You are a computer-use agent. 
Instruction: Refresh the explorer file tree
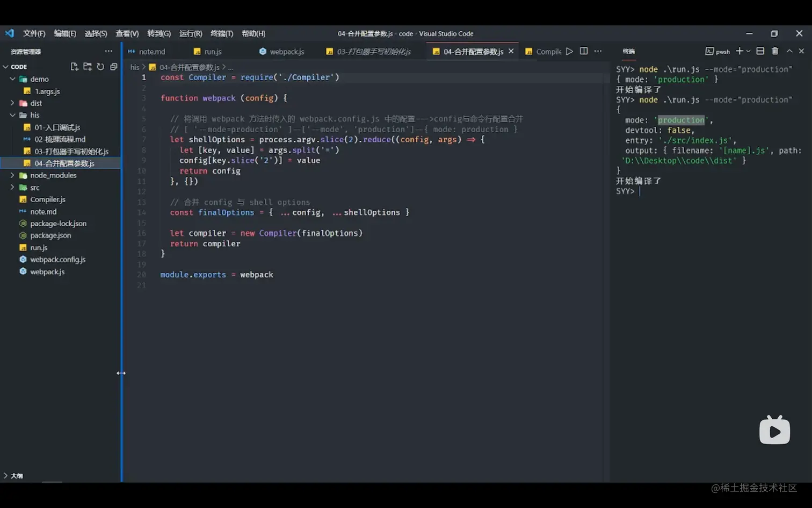(x=100, y=67)
